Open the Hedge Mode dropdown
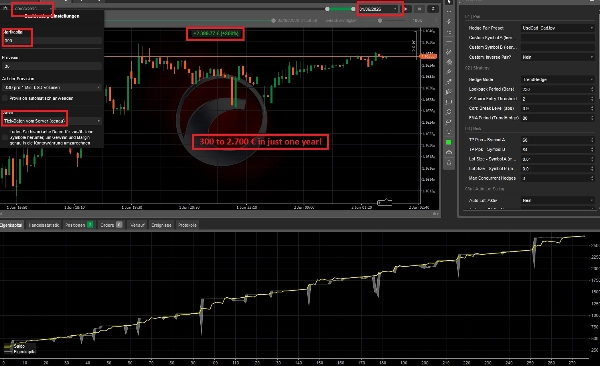The image size is (600, 366). pyautogui.click(x=558, y=80)
